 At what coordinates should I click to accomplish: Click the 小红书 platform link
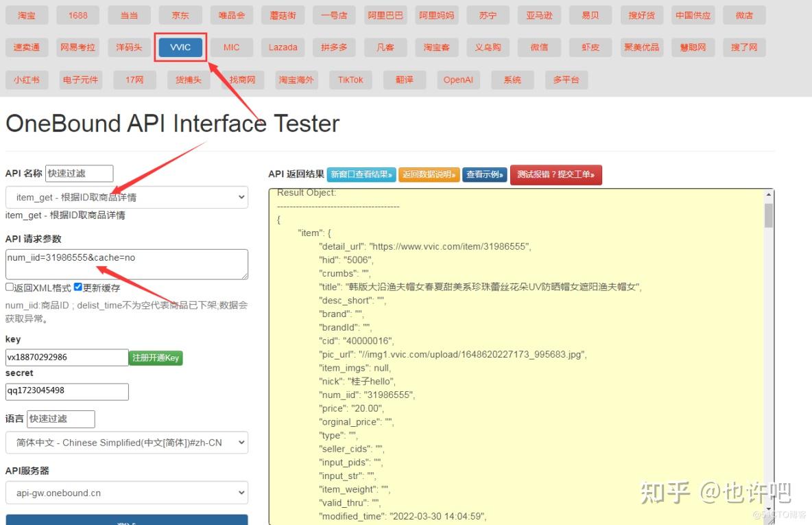coord(26,80)
